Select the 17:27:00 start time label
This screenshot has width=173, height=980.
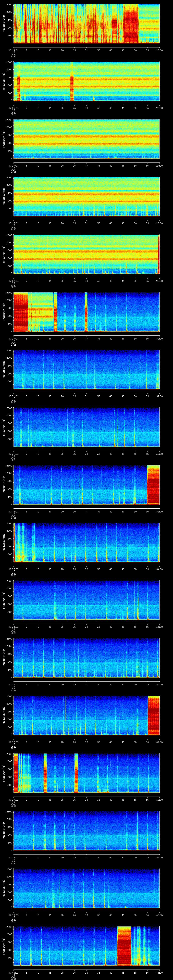pyautogui.click(x=14, y=223)
